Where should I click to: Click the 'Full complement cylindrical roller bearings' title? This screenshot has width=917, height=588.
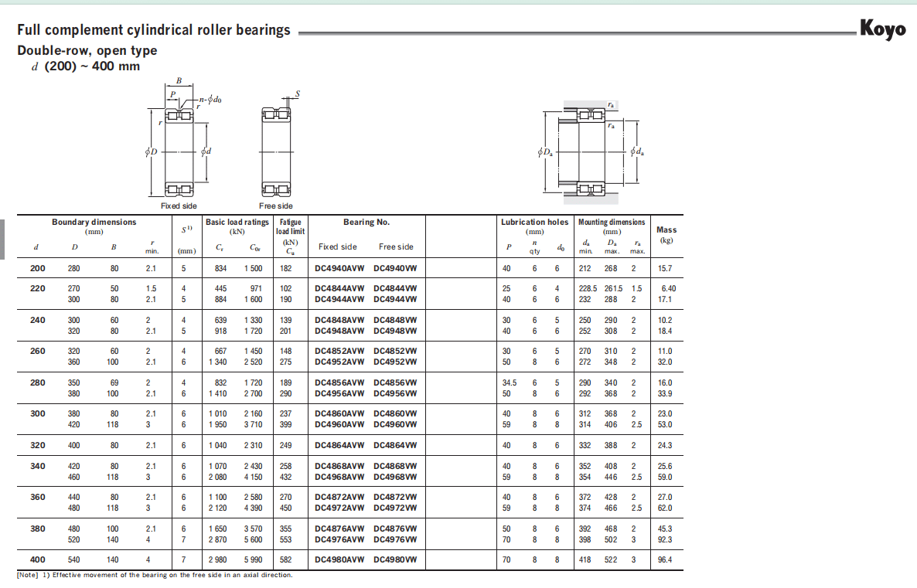click(154, 30)
